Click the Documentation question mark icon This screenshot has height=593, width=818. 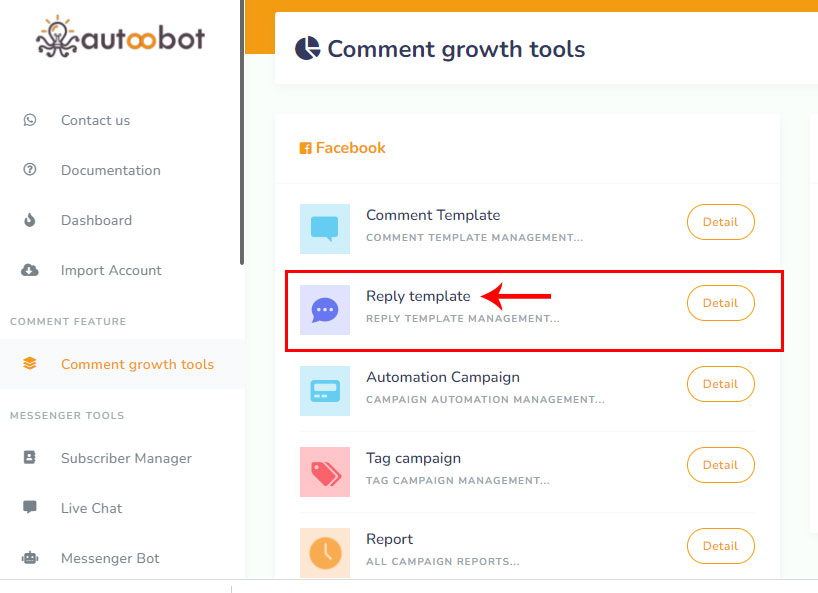(30, 170)
